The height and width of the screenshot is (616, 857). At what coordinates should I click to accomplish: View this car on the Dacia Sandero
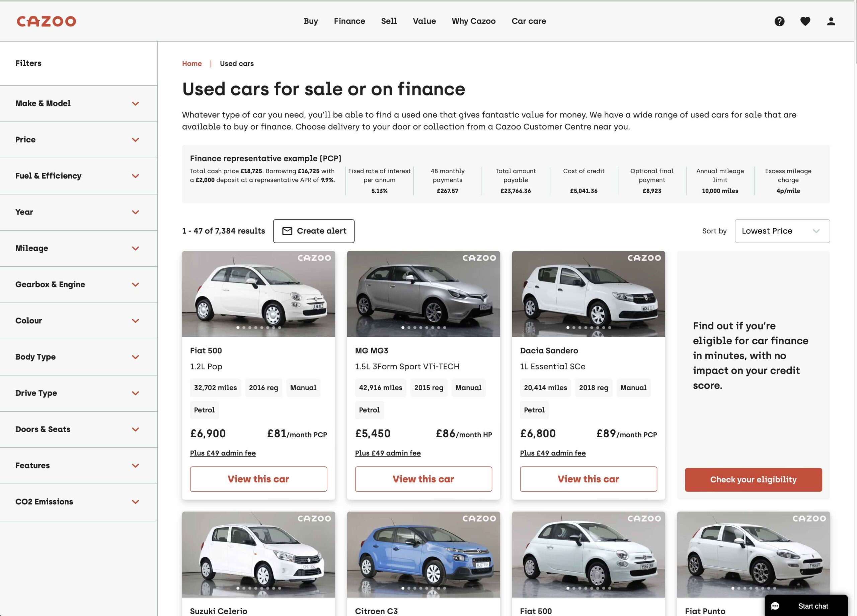(588, 479)
